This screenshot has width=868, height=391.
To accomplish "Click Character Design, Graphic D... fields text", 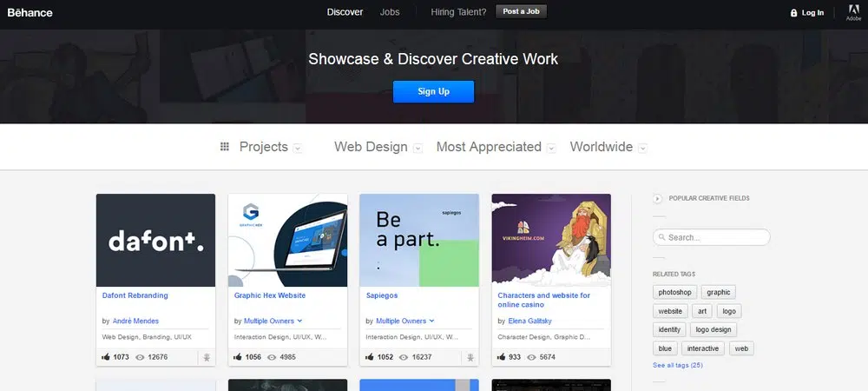I will (x=543, y=337).
